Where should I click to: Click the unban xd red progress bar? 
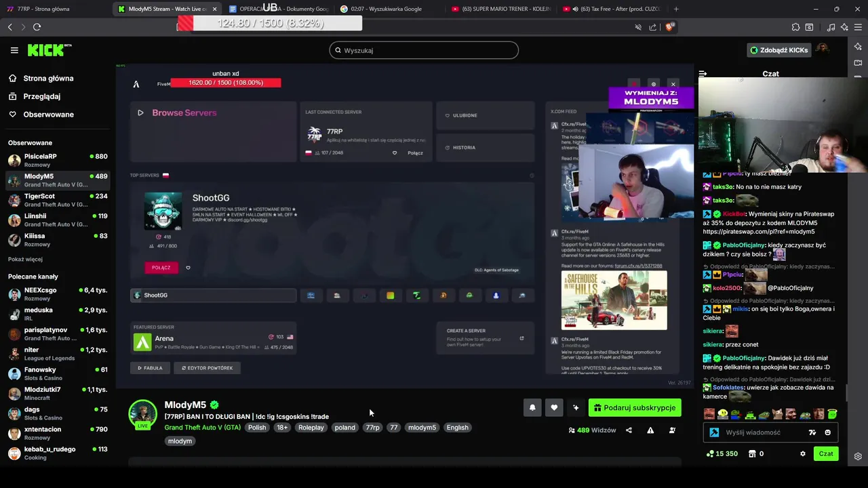coord(226,83)
